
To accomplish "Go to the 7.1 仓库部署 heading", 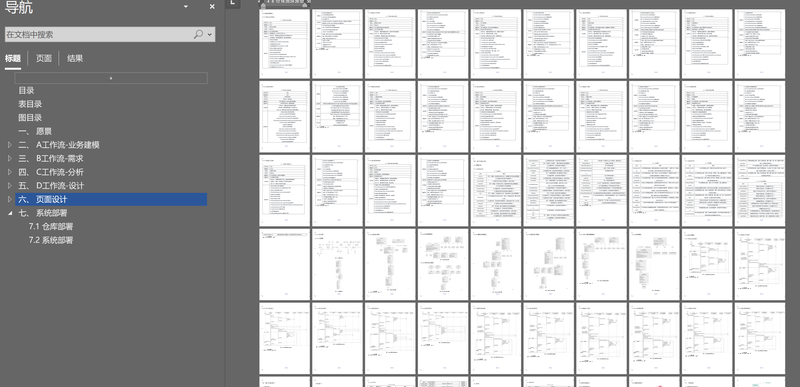I will [x=51, y=226].
